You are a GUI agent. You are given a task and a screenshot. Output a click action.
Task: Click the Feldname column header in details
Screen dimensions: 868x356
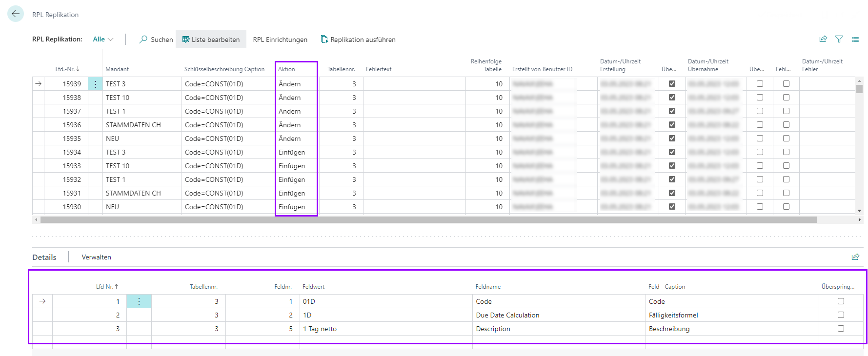tap(488, 287)
